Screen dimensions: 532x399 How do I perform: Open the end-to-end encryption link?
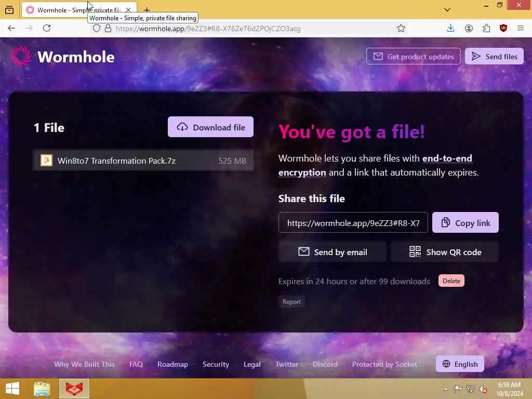pos(375,165)
